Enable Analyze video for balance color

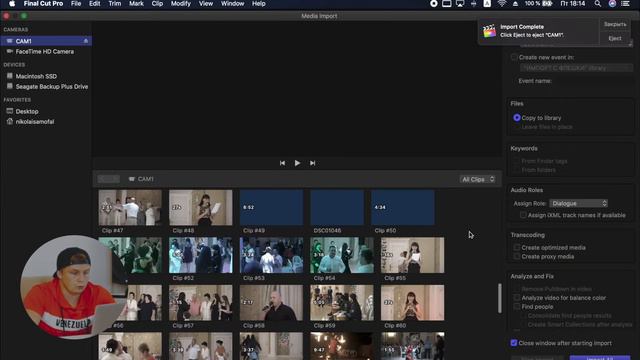coord(517,298)
